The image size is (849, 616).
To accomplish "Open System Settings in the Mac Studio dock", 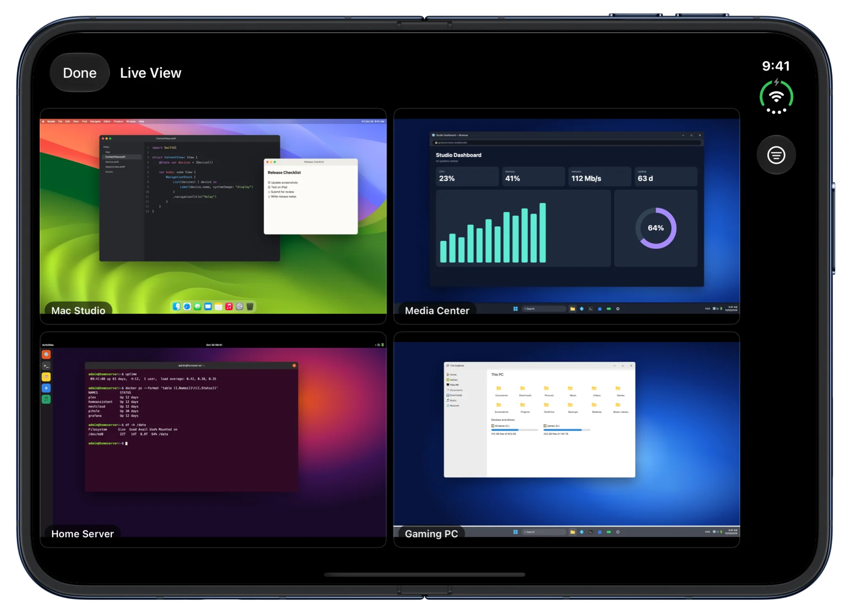I will 240,307.
